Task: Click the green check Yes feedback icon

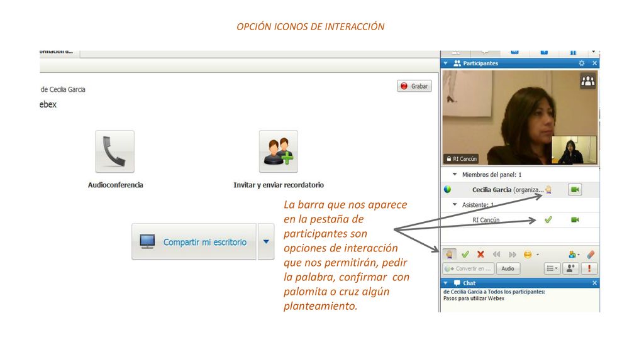Action: (x=465, y=255)
